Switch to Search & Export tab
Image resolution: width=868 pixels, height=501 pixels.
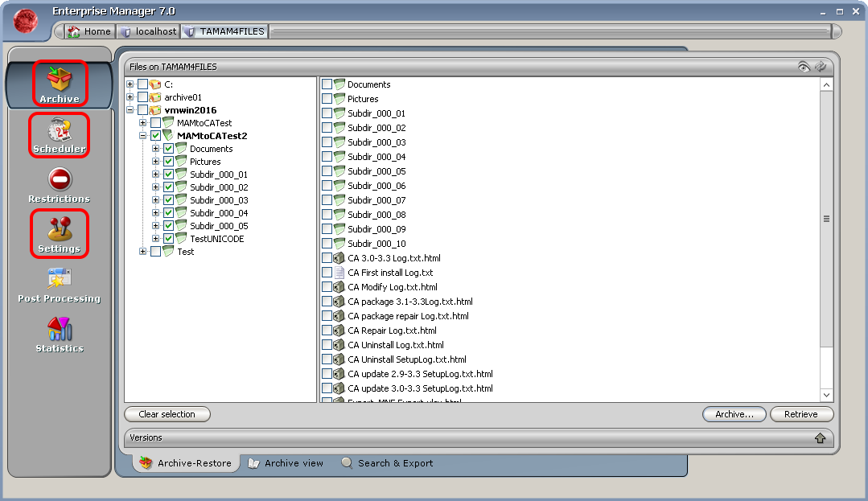(387, 463)
